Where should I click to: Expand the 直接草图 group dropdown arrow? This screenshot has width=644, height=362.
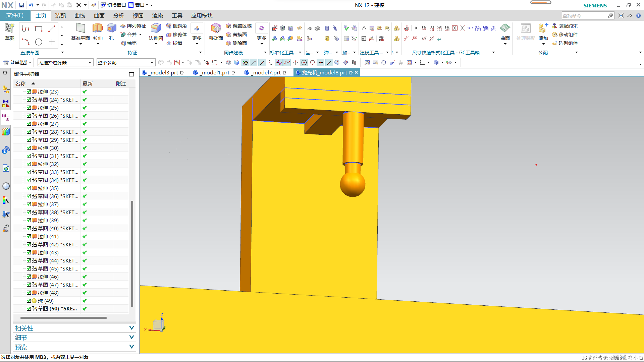[x=62, y=52]
